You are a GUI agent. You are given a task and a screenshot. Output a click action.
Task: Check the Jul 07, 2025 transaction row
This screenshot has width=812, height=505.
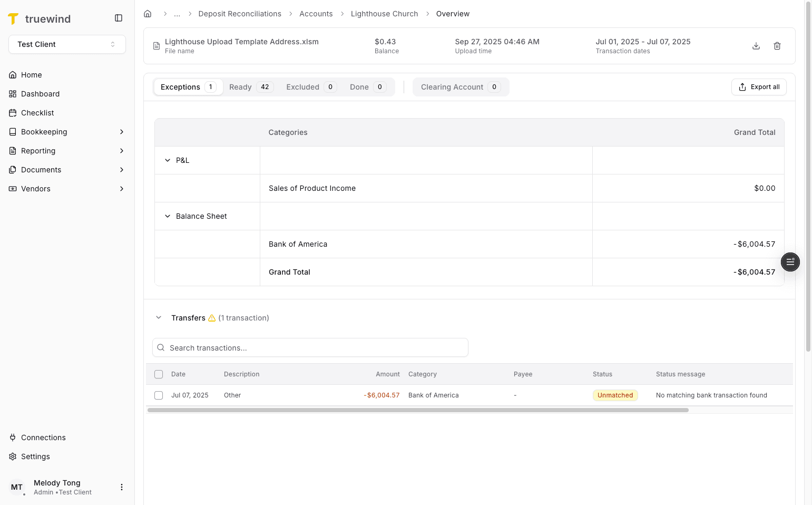pos(159,395)
